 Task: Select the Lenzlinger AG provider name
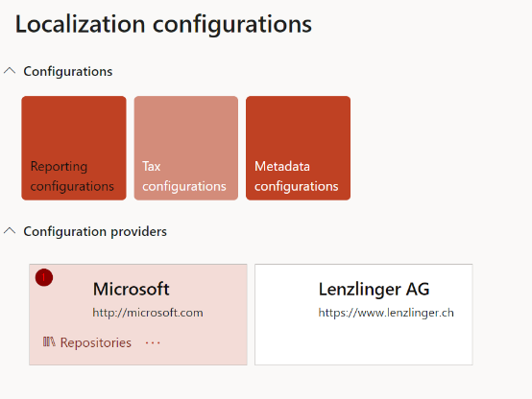tap(374, 289)
